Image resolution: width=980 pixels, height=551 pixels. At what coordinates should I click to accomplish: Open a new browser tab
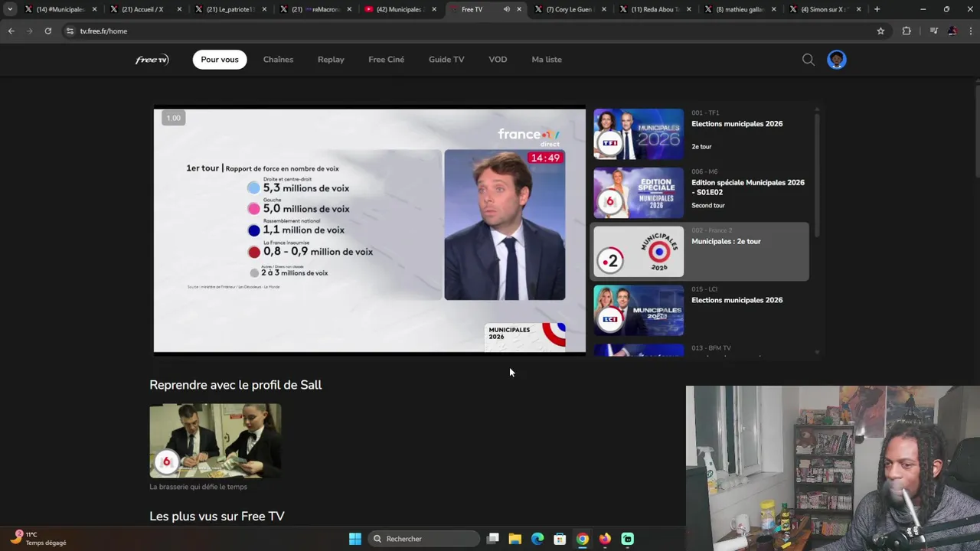[877, 9]
